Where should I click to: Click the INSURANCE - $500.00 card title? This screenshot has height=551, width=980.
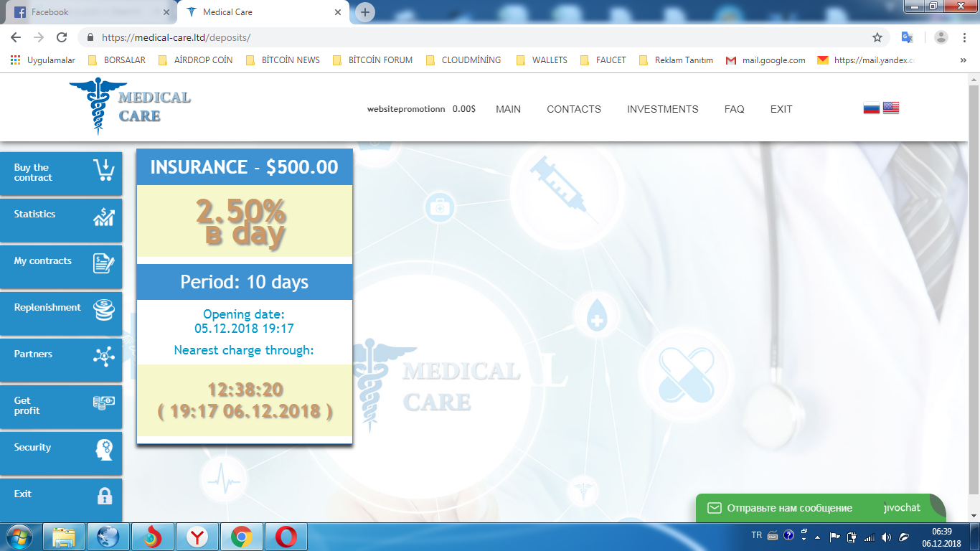(245, 167)
